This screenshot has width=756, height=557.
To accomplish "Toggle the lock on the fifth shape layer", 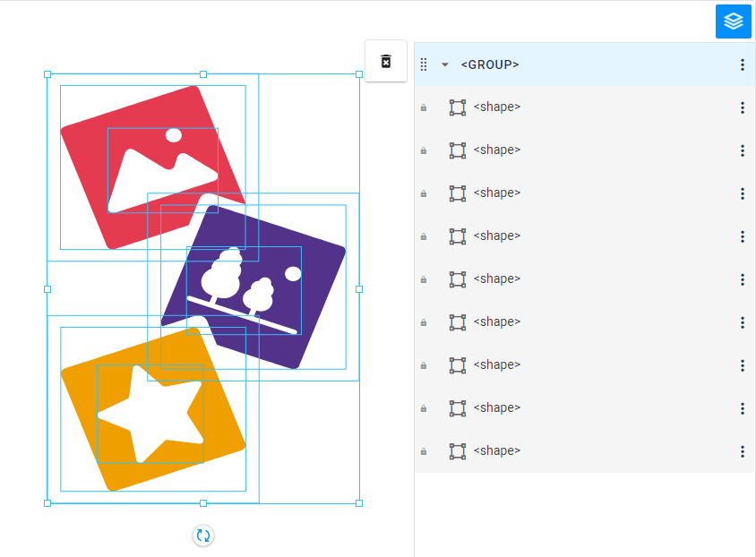I will tap(424, 279).
